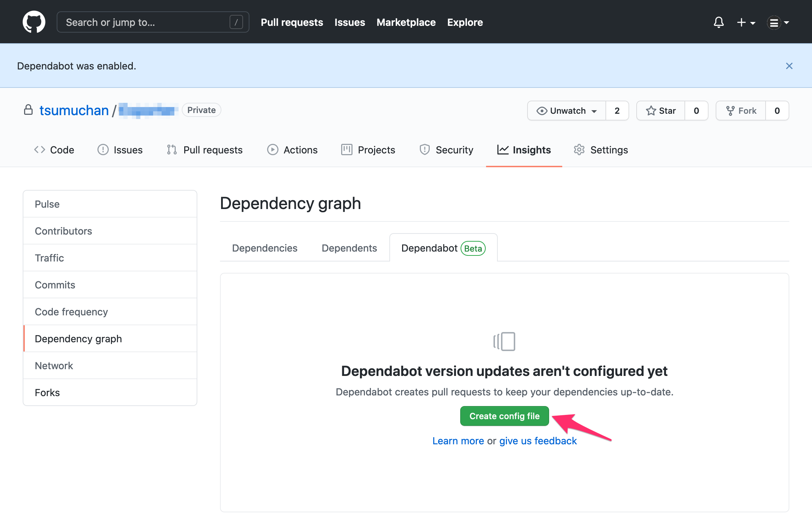Open the give us feedback link
The height and width of the screenshot is (518, 812).
(538, 441)
